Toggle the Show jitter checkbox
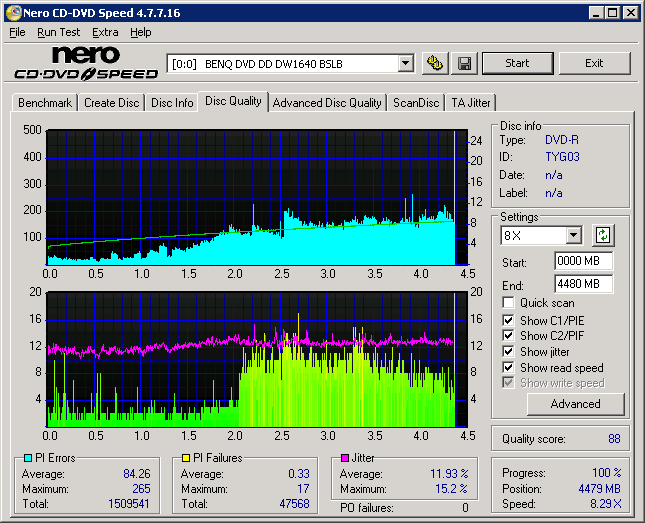Image resolution: width=645 pixels, height=523 pixels. [509, 352]
